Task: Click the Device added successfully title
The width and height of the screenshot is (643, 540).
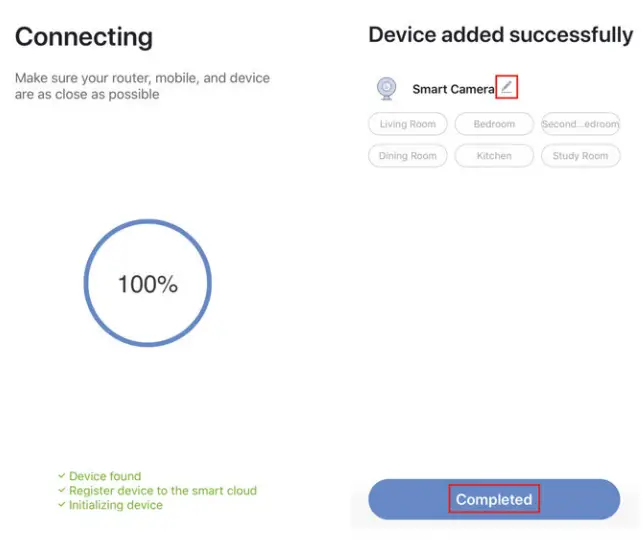Action: 500,35
